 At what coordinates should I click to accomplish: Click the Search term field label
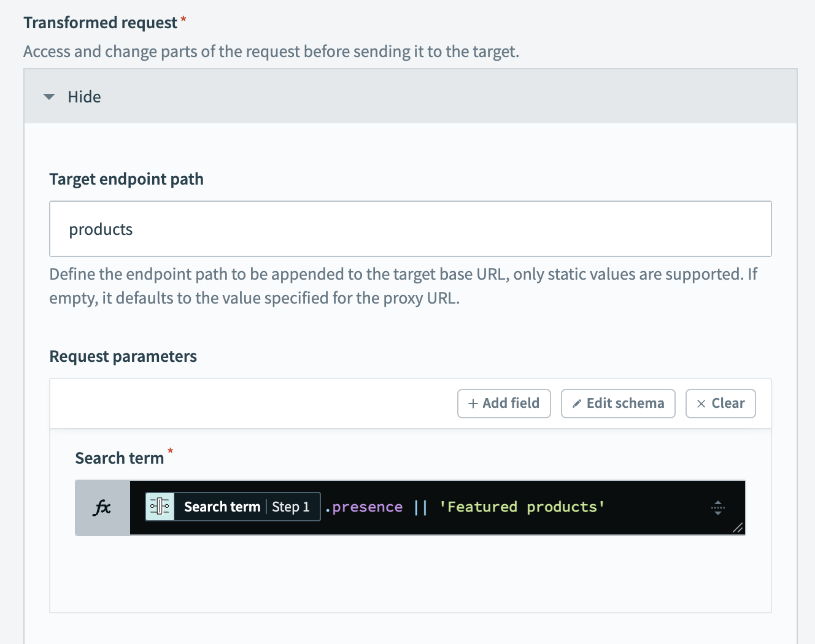(119, 458)
